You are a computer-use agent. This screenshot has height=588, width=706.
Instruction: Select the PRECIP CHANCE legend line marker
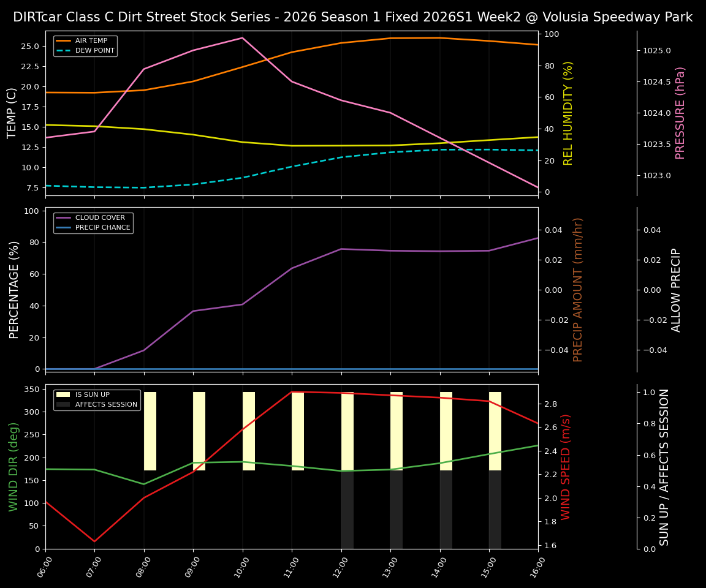pyautogui.click(x=63, y=227)
